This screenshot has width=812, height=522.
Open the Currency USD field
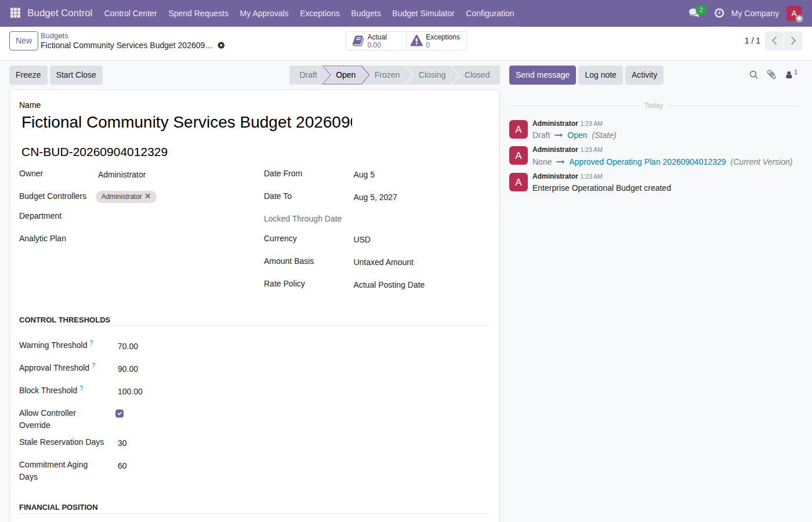click(x=422, y=240)
